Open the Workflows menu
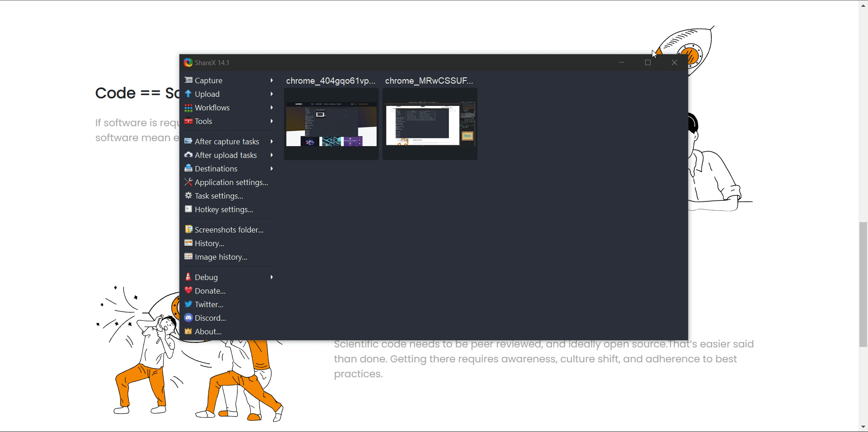 click(x=229, y=108)
